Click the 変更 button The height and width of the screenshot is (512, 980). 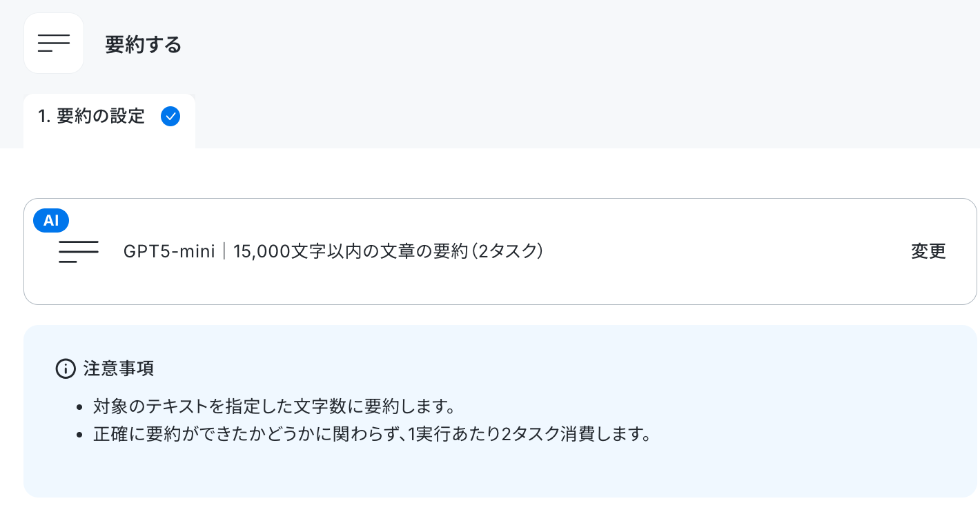[x=928, y=252]
